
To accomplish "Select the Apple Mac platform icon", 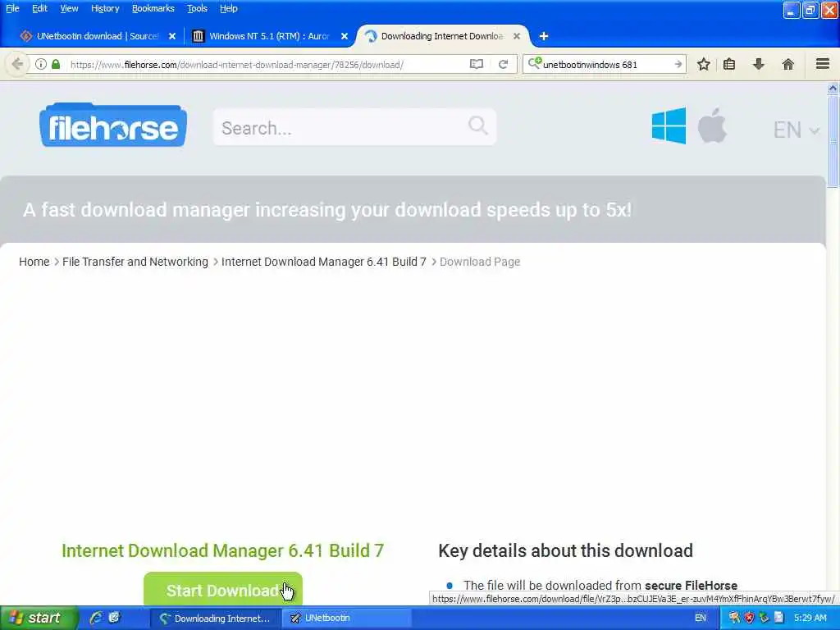I will (712, 126).
